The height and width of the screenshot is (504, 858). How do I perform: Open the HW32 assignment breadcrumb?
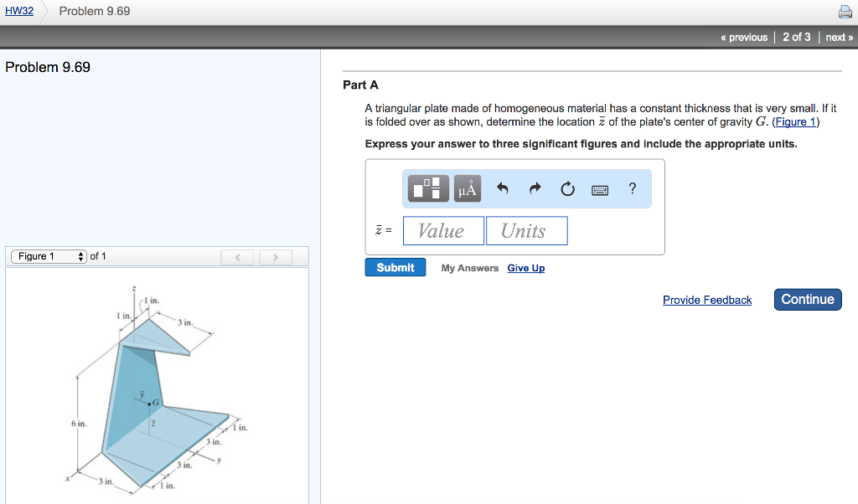point(18,10)
